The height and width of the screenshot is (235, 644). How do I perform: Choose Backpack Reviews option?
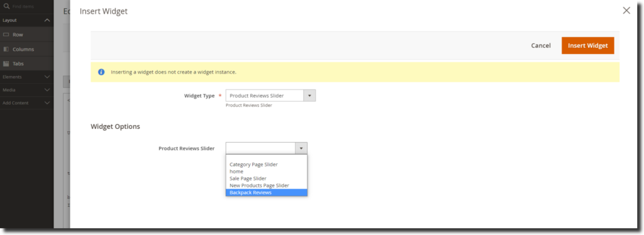click(x=267, y=192)
